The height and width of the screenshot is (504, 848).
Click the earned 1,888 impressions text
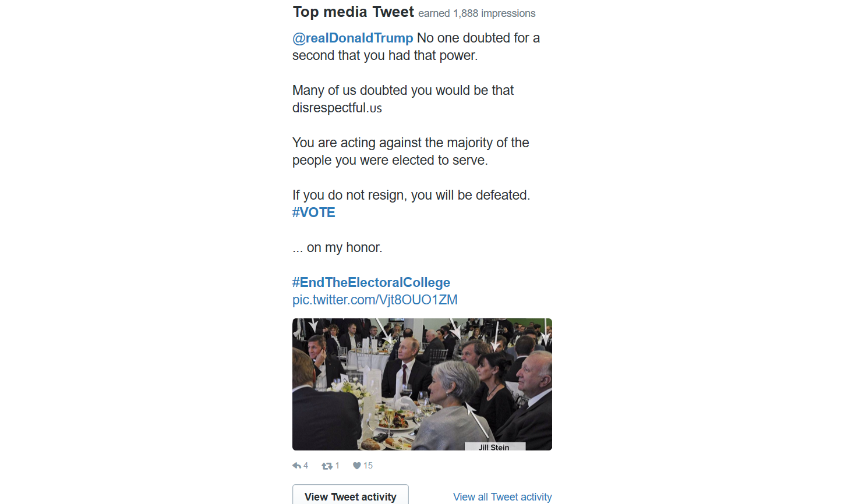point(476,13)
